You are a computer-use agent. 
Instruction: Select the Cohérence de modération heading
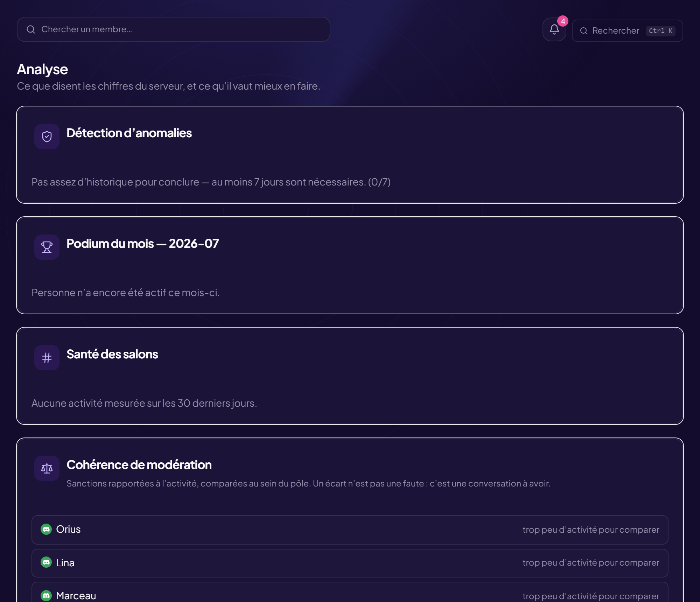pyautogui.click(x=139, y=465)
